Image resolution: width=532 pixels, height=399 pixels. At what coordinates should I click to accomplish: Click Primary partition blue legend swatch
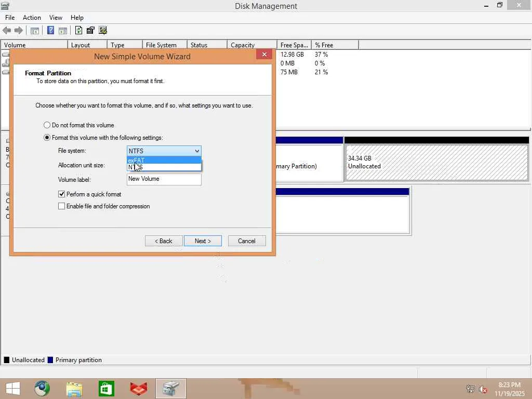point(50,360)
